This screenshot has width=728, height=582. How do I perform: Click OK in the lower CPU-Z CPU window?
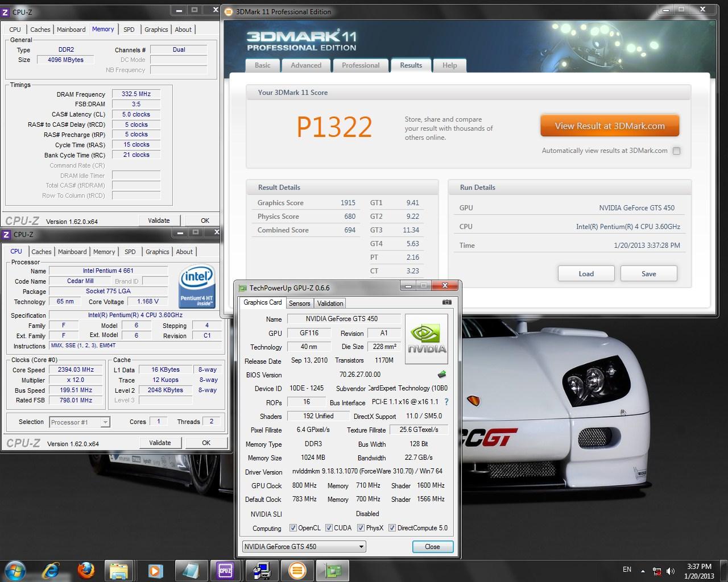pos(206,443)
